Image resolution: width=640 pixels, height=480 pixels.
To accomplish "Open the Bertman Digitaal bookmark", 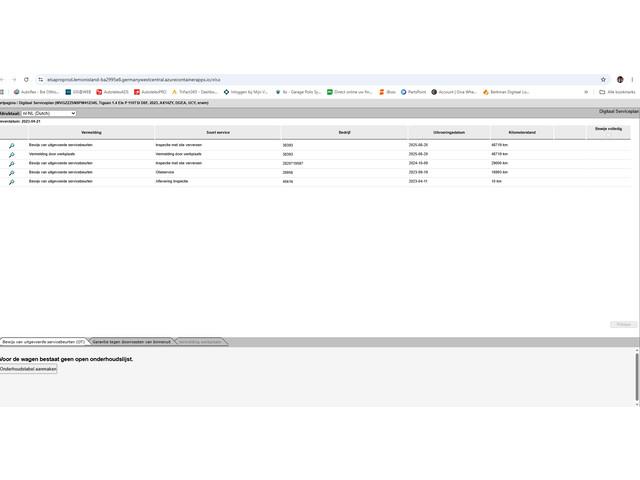I will click(506, 92).
